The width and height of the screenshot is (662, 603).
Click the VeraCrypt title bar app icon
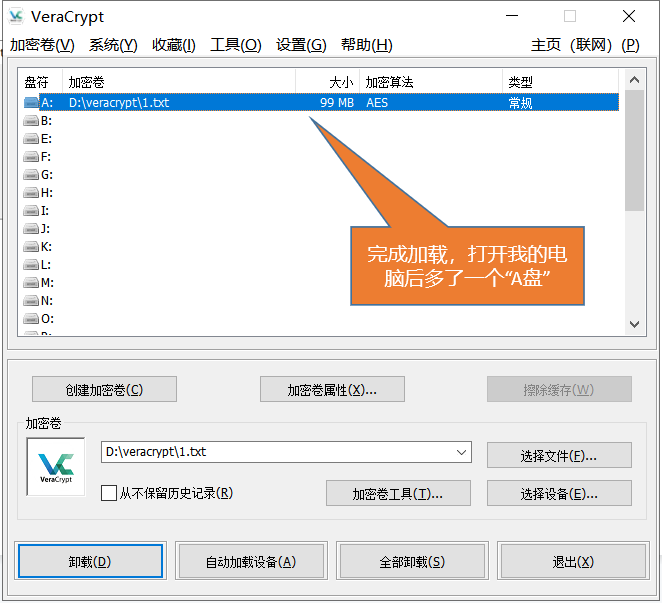click(16, 16)
